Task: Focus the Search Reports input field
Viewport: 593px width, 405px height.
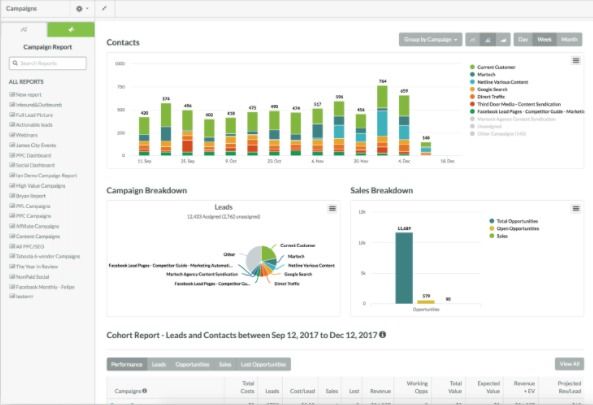Action: (48, 63)
